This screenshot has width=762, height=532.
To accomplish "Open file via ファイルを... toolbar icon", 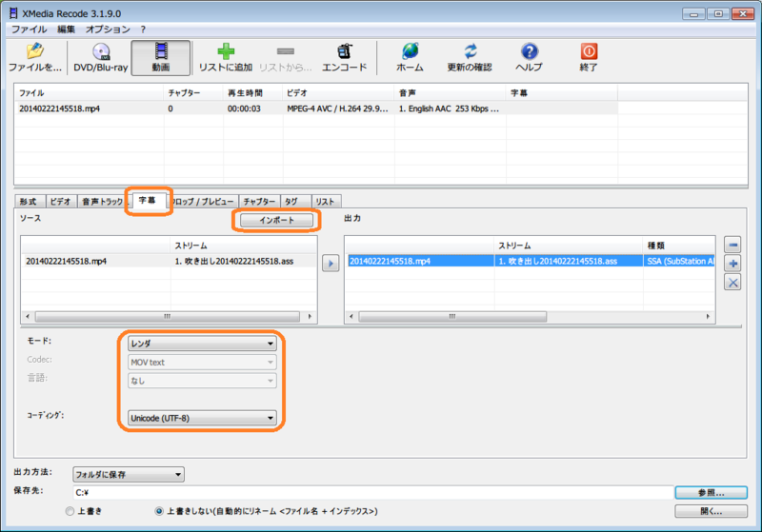I will click(35, 58).
